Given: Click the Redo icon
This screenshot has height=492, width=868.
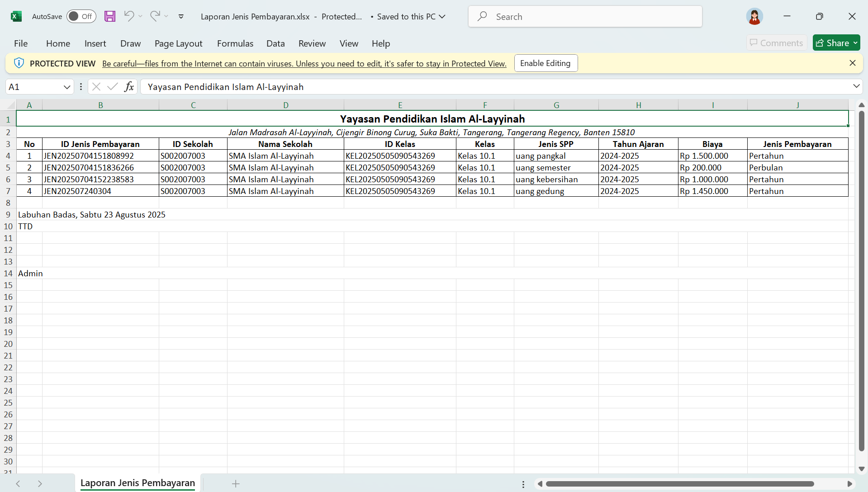Looking at the screenshot, I should [155, 16].
